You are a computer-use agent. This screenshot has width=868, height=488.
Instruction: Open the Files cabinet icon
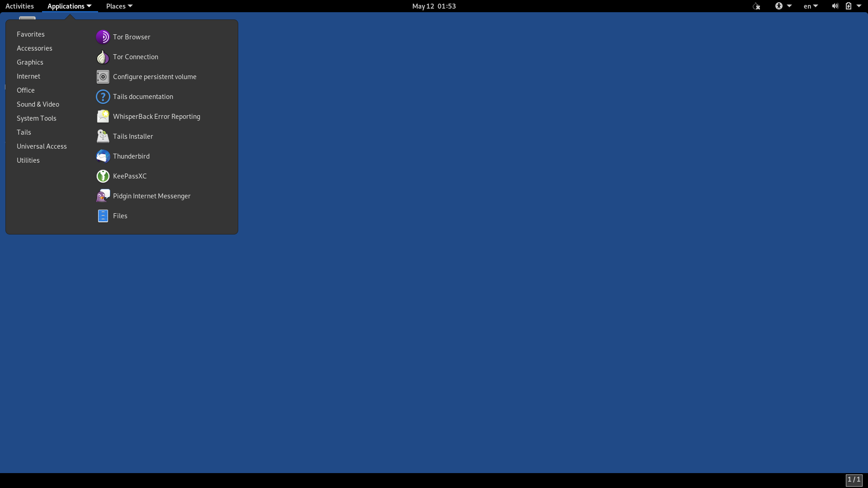click(x=103, y=216)
